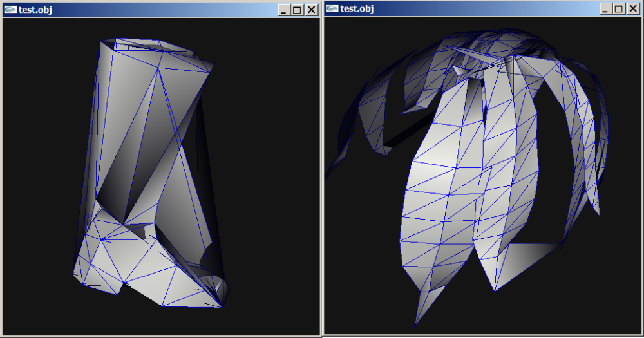Close the left test.obj window

311,10
